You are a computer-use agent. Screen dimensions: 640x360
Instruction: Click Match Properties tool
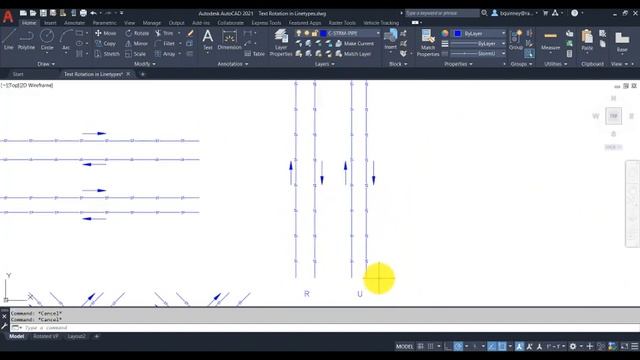(428, 42)
